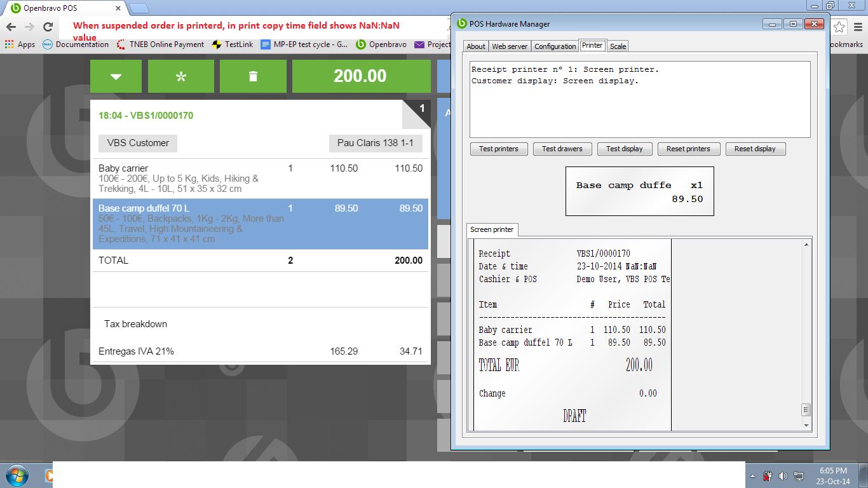
Task: Click the red security tray icon
Action: tap(768, 476)
